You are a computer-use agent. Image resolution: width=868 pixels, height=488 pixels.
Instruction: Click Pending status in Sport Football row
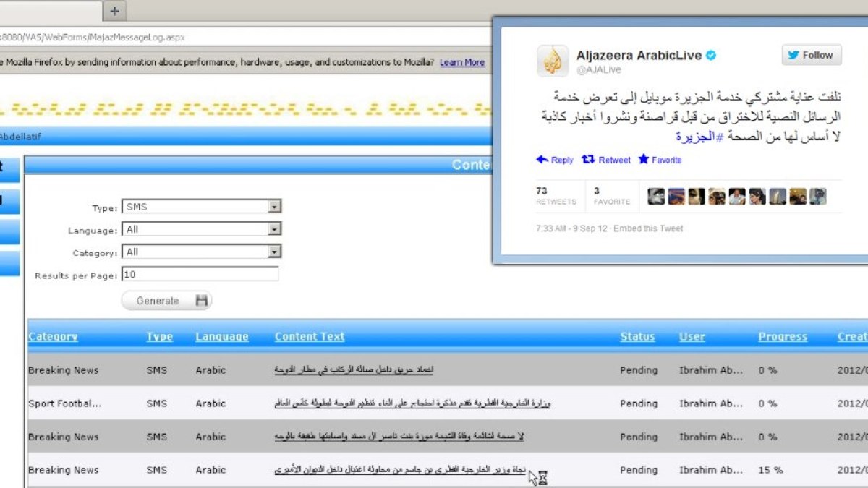coord(639,403)
